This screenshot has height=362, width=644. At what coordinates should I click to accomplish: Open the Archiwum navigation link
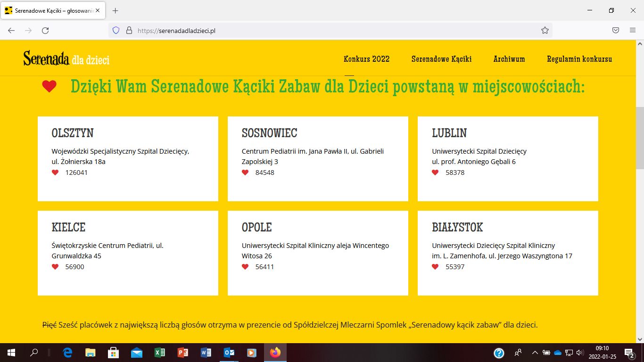[509, 59]
